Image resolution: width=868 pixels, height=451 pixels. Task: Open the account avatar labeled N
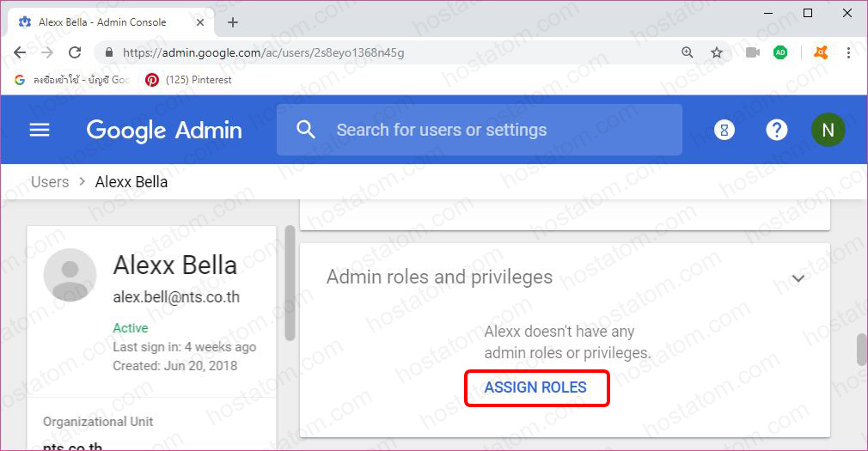[828, 130]
